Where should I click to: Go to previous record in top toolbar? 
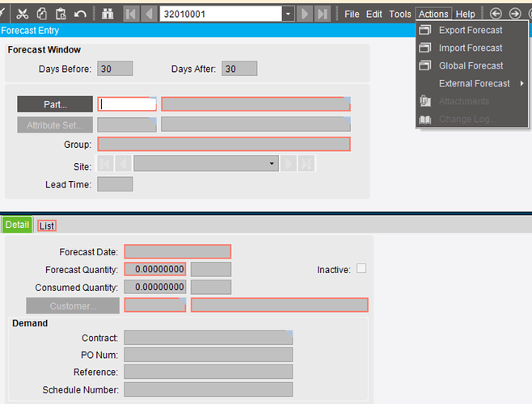tap(150, 15)
